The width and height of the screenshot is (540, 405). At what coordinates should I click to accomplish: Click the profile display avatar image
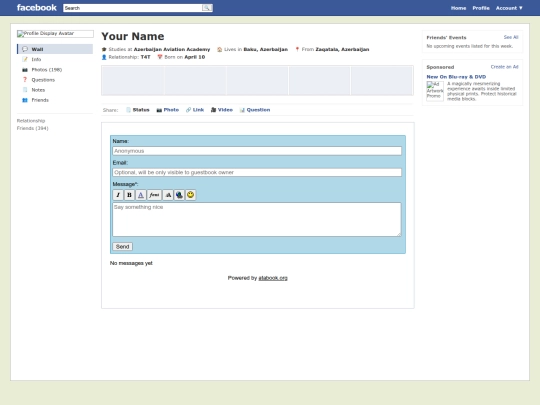[55, 33]
